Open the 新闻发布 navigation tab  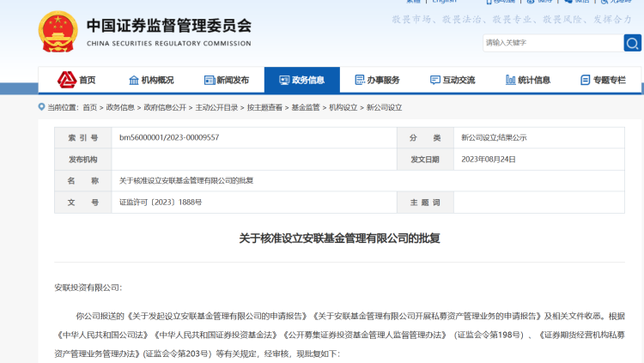pos(227,80)
